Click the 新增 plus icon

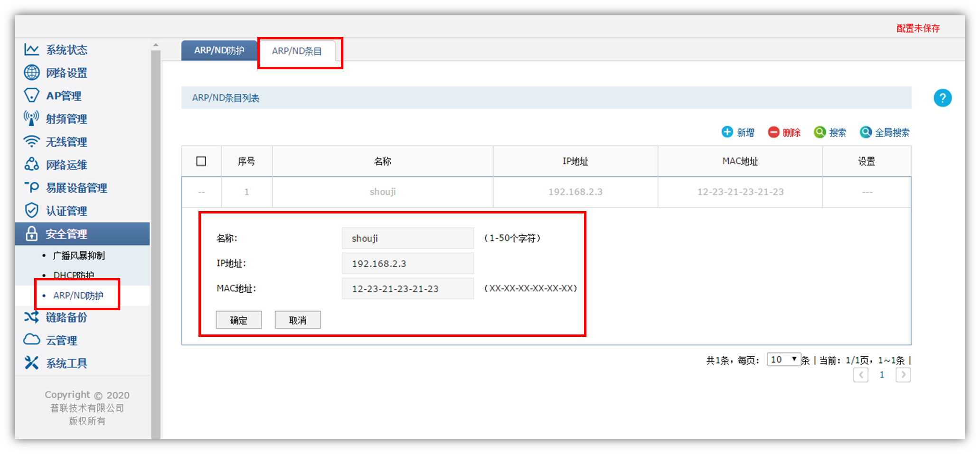[727, 132]
